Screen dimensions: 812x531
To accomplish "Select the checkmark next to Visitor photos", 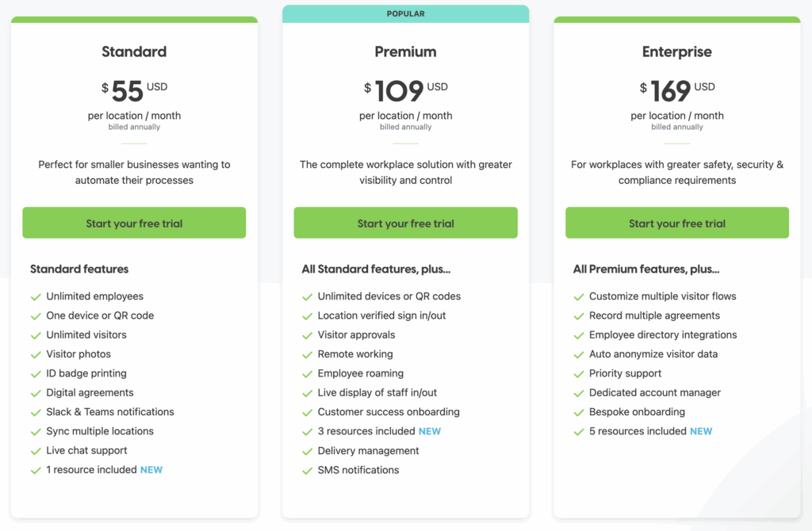I will coord(36,354).
